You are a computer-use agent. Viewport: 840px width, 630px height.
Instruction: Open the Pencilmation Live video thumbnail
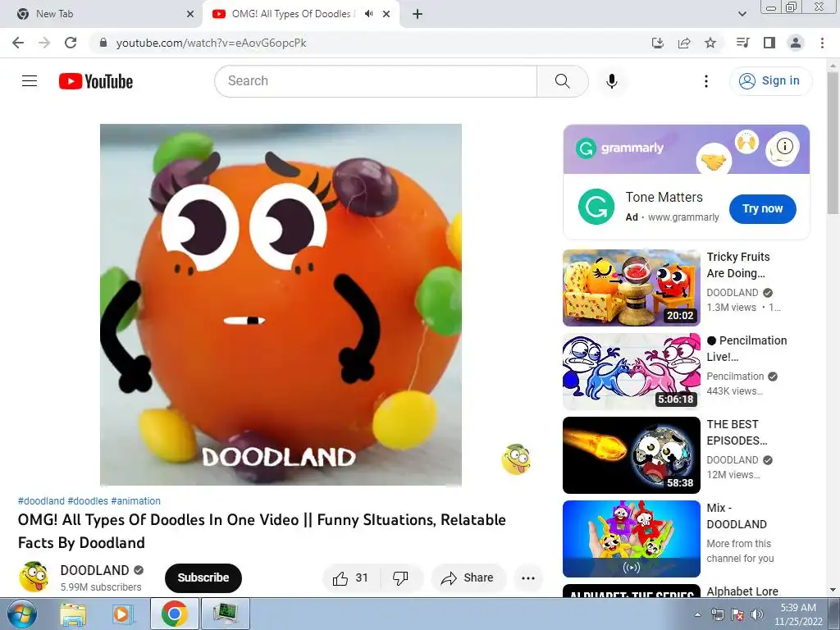[x=631, y=372]
